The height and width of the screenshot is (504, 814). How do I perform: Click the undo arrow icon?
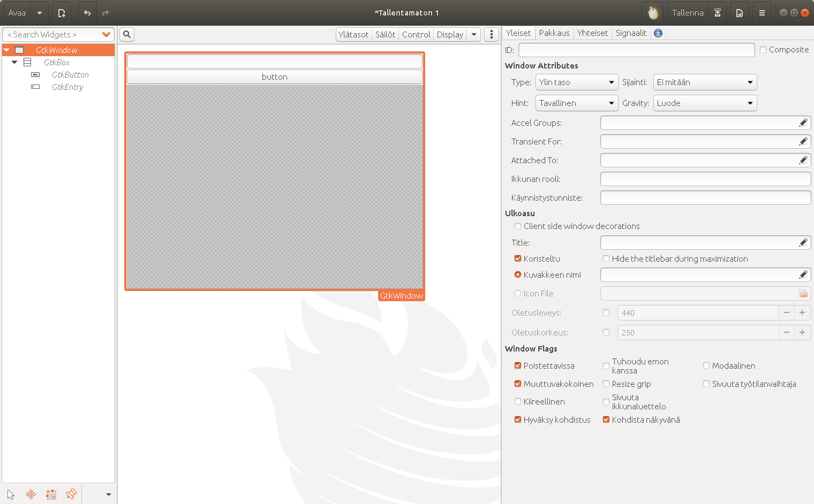[x=87, y=13]
